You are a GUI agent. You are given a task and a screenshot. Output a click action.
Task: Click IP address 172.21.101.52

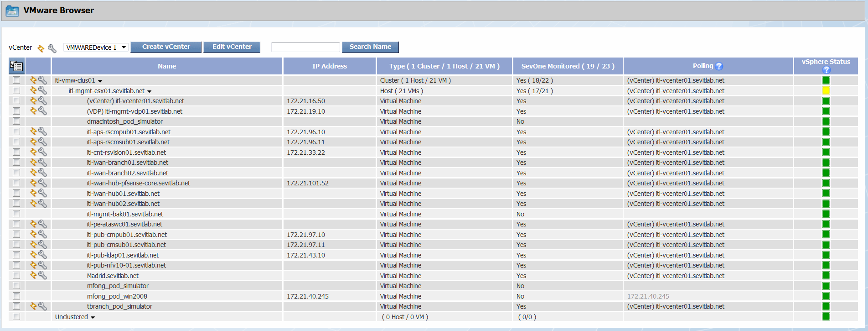coord(308,183)
